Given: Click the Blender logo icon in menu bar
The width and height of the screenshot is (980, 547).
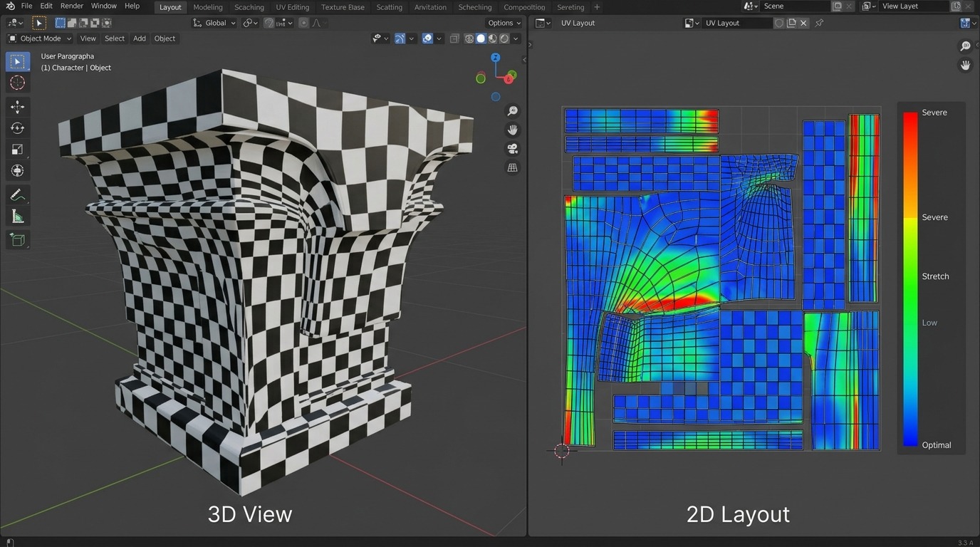Looking at the screenshot, I should tap(10, 6).
